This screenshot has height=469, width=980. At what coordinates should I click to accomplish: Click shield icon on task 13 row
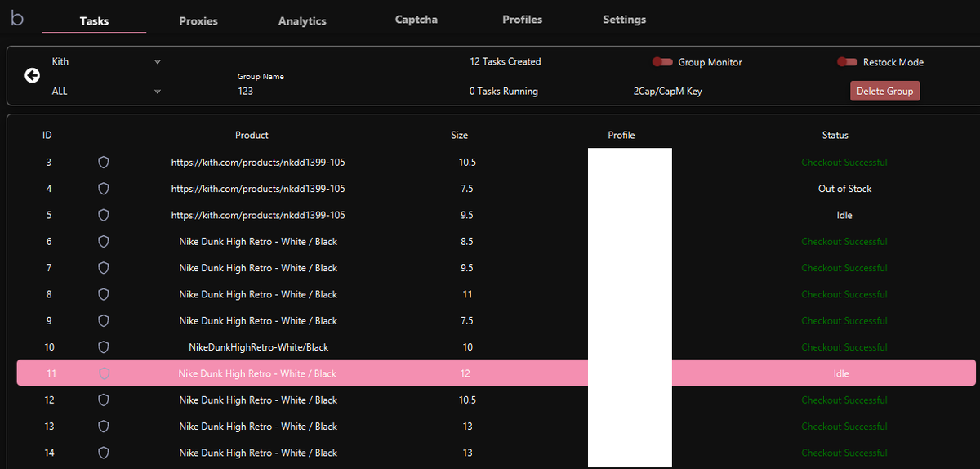(104, 427)
